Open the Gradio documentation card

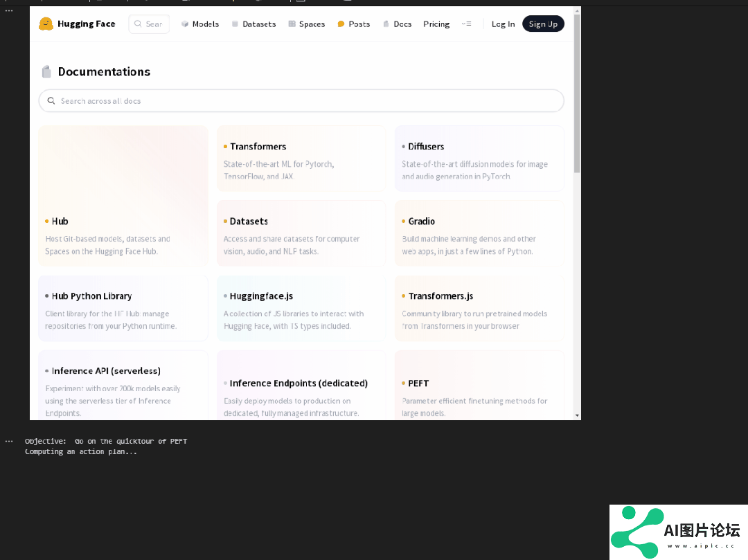point(479,233)
